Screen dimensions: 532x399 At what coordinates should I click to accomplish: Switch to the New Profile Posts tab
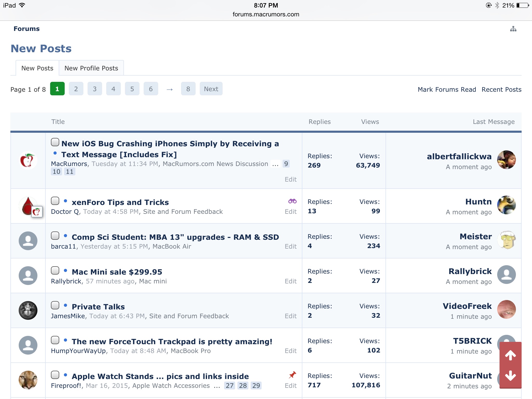pyautogui.click(x=91, y=68)
